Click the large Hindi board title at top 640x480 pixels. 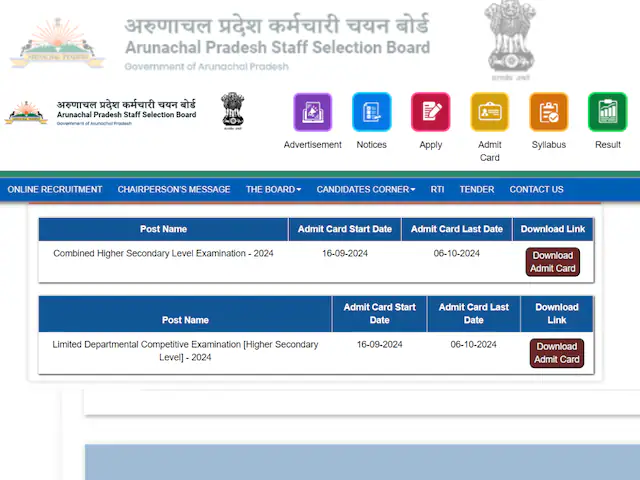point(277,24)
